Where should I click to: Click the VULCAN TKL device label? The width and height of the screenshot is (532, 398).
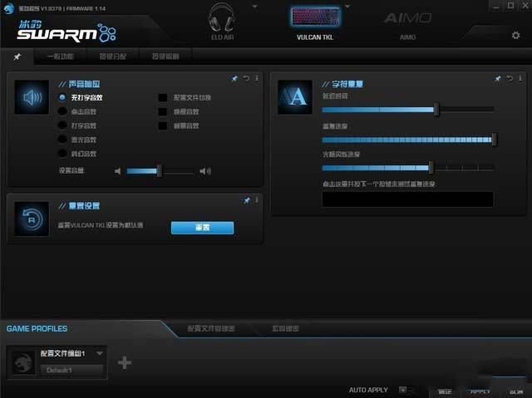click(315, 37)
